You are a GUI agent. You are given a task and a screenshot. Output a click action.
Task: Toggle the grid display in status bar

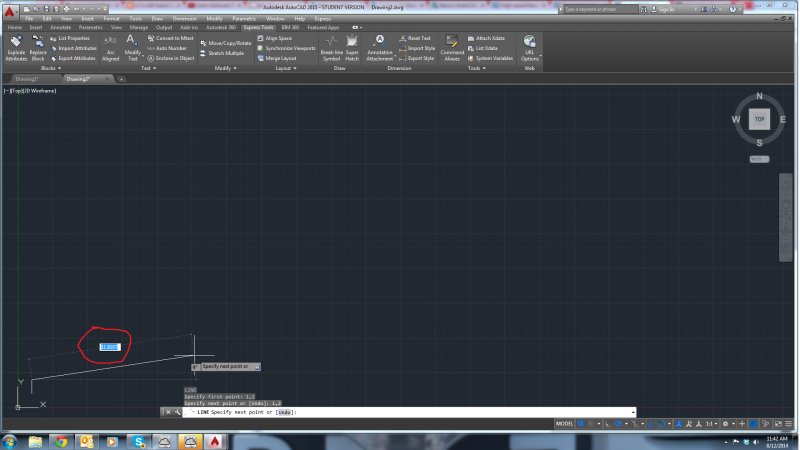[x=580, y=424]
